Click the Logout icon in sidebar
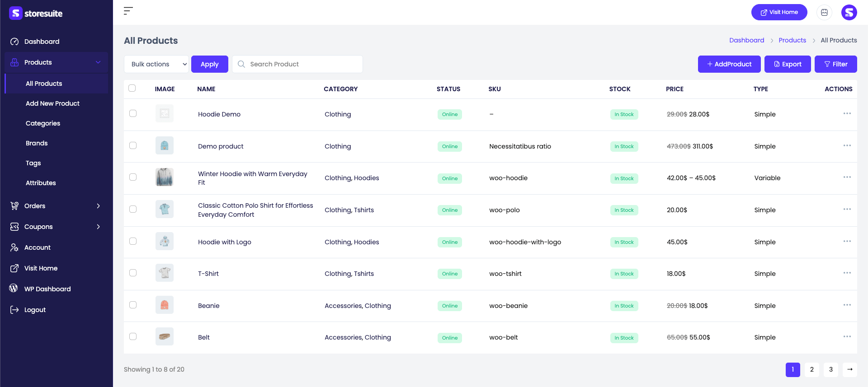 (x=14, y=310)
